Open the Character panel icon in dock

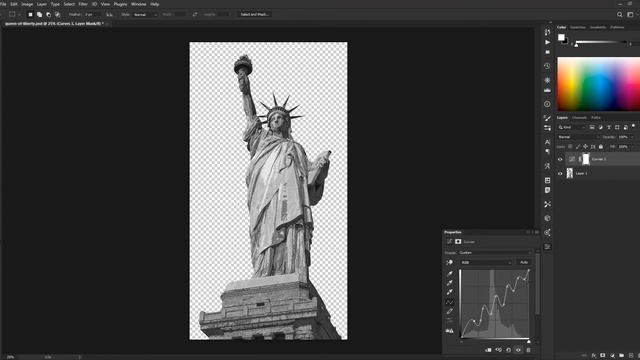[x=547, y=142]
